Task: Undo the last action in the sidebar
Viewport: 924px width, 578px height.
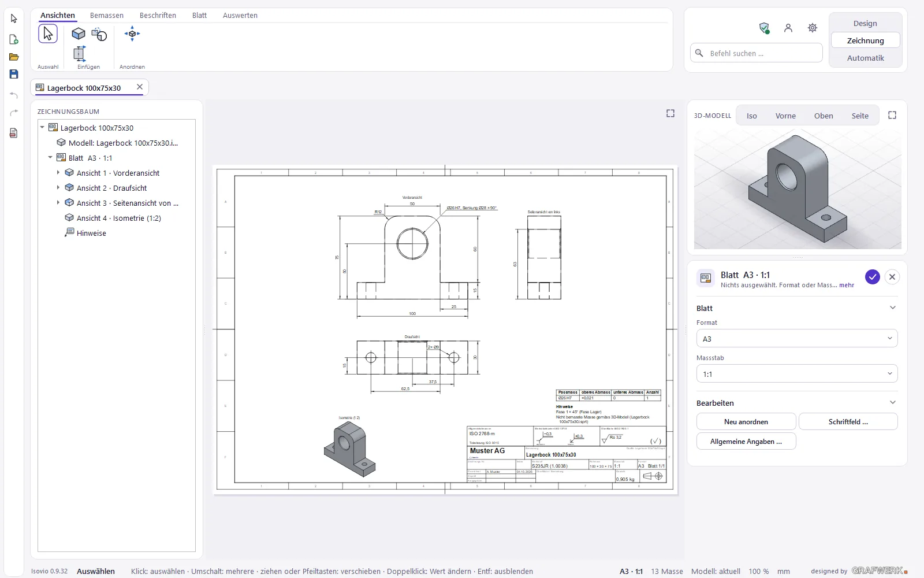Action: coord(14,95)
